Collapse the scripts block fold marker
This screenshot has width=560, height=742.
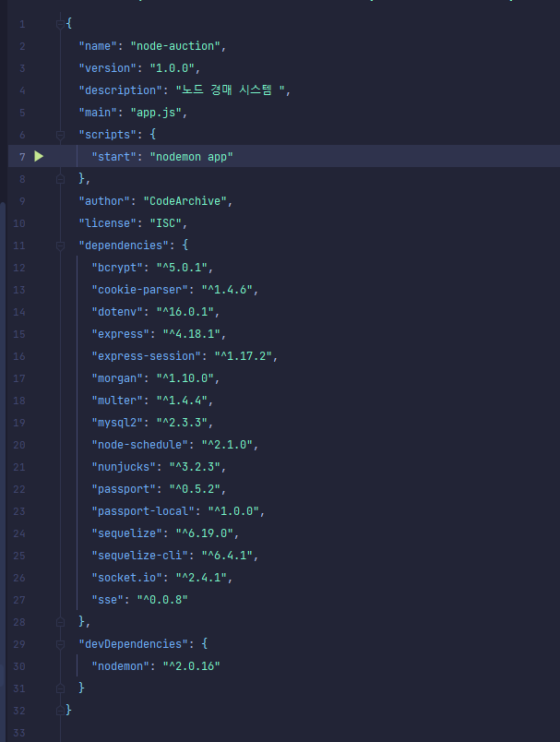click(x=60, y=136)
